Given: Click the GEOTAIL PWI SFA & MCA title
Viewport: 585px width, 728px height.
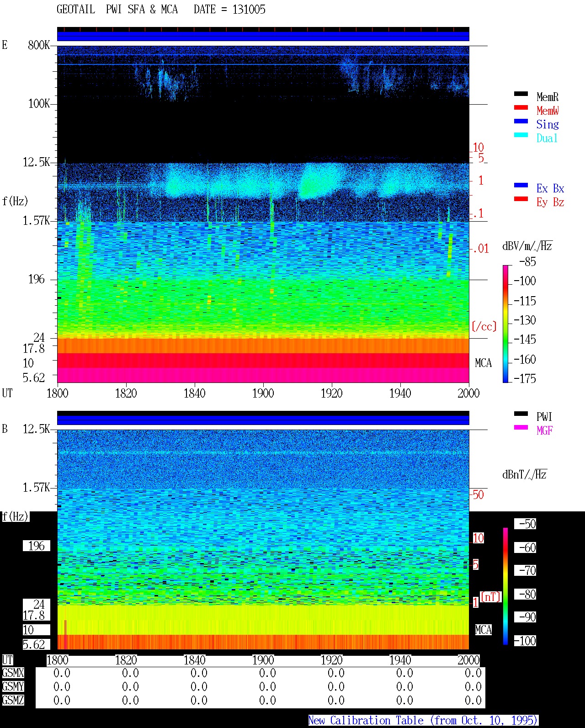Looking at the screenshot, I should click(117, 10).
